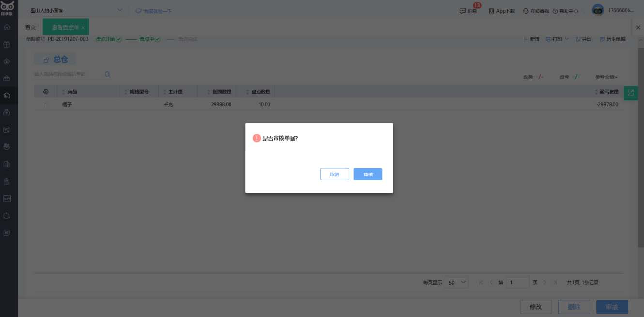This screenshot has width=644, height=317.
Task: Open the 消息 messages icon with badge
Action: click(x=468, y=10)
